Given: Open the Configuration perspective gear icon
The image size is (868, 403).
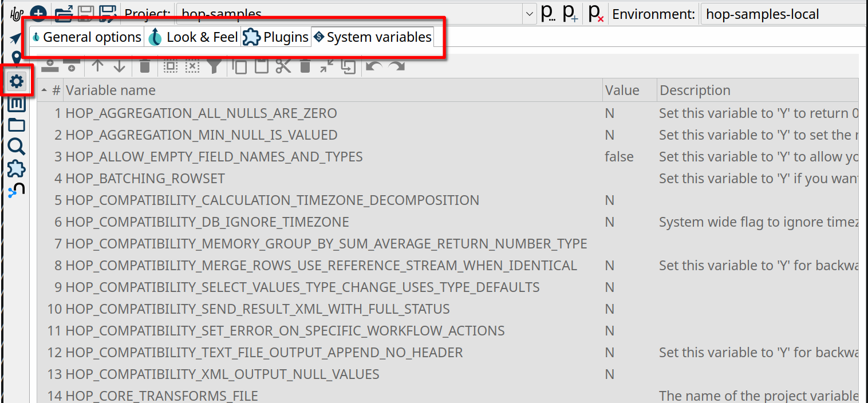Looking at the screenshot, I should pyautogui.click(x=17, y=81).
